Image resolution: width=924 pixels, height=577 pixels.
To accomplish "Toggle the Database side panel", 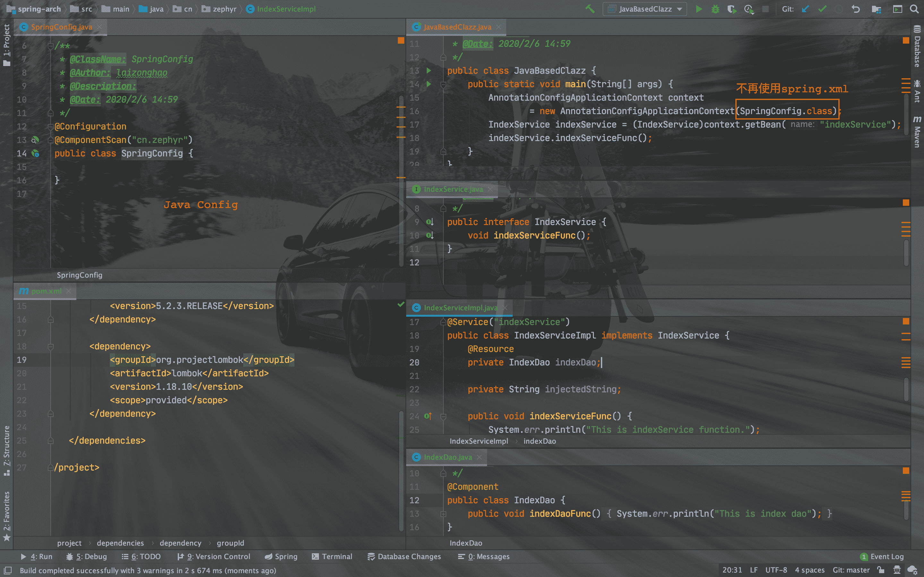I will click(917, 46).
